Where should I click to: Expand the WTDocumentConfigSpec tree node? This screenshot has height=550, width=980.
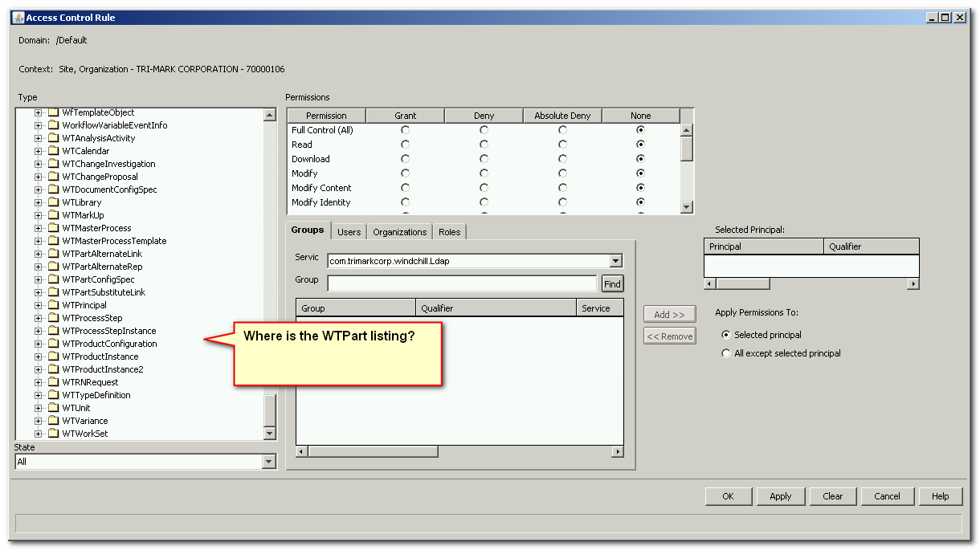tap(38, 189)
